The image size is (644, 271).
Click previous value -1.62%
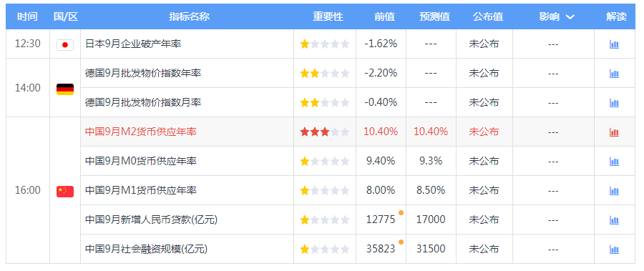(x=381, y=44)
